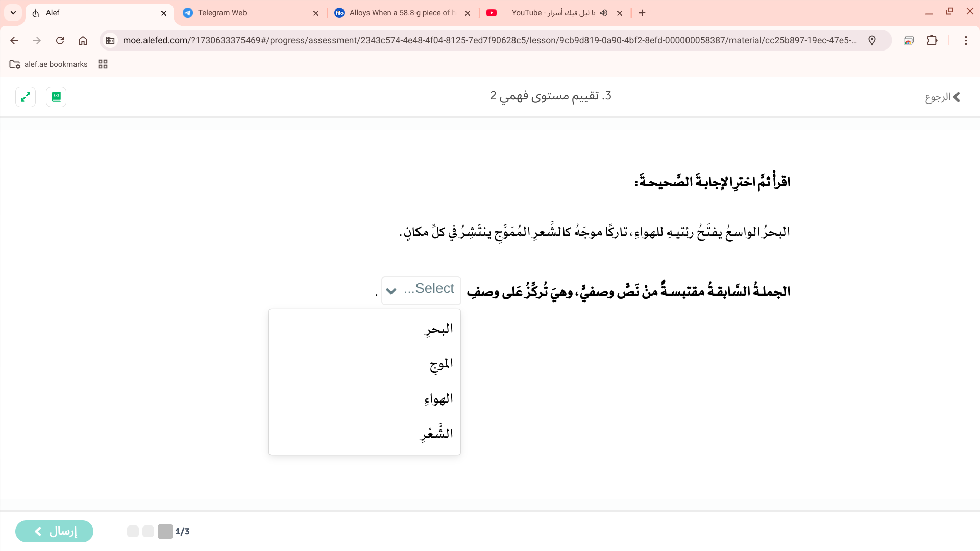Open the tab search chevron dropdown

pyautogui.click(x=13, y=13)
